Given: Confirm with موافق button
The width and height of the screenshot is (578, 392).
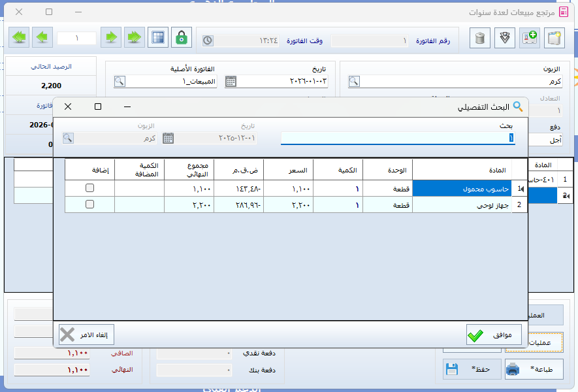Looking at the screenshot, I should [493, 335].
